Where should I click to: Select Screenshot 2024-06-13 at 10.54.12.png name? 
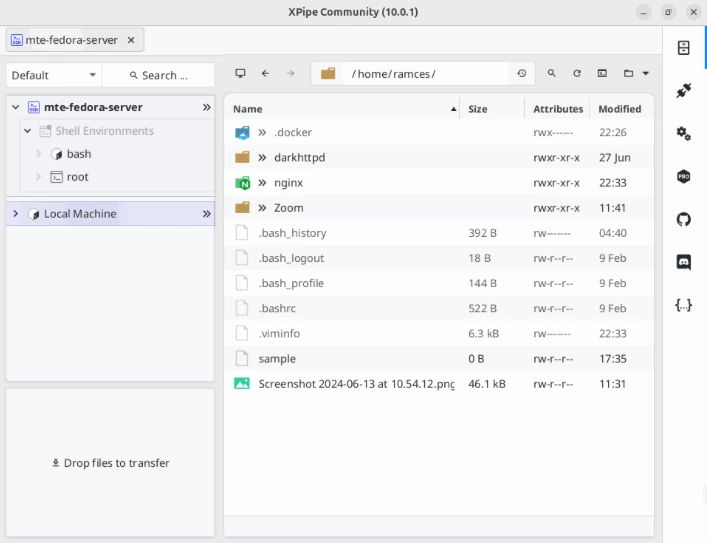[356, 384]
